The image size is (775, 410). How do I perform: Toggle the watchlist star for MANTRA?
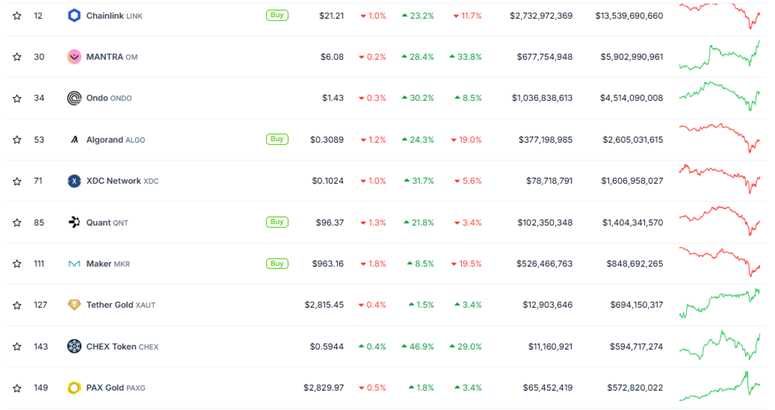click(x=16, y=57)
